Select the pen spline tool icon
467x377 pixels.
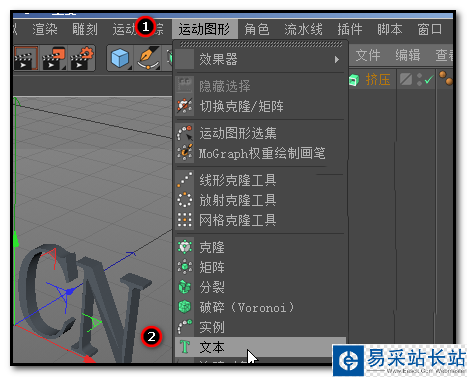(x=148, y=58)
